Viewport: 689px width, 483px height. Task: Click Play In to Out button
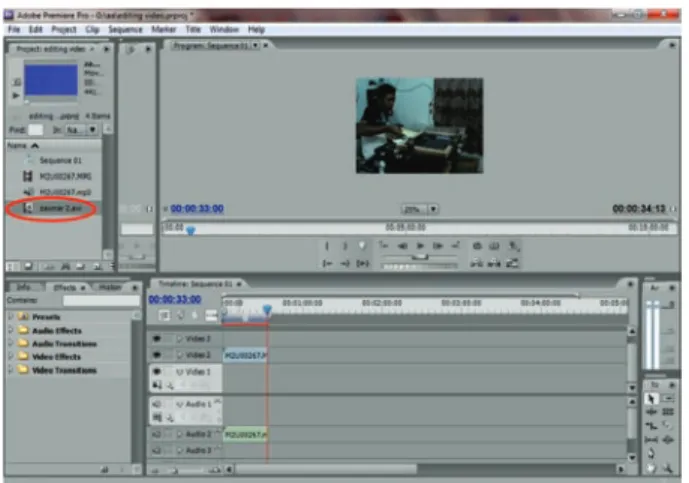[x=363, y=264]
